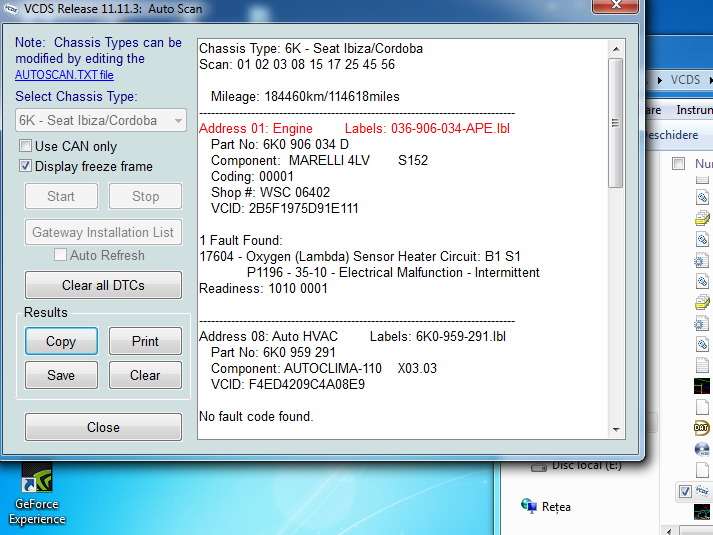The width and height of the screenshot is (713, 535).
Task: Save the scan results
Action: click(61, 375)
